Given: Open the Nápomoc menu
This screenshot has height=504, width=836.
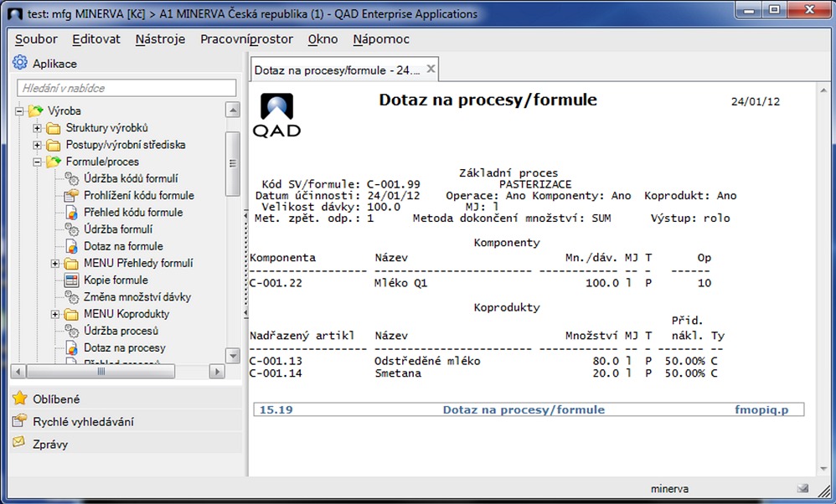Looking at the screenshot, I should click(x=381, y=39).
